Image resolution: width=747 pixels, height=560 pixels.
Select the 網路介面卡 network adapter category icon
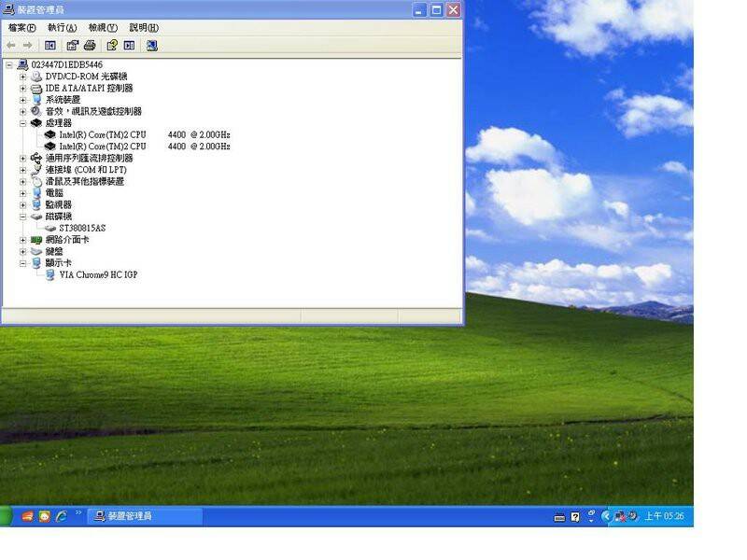coord(36,240)
